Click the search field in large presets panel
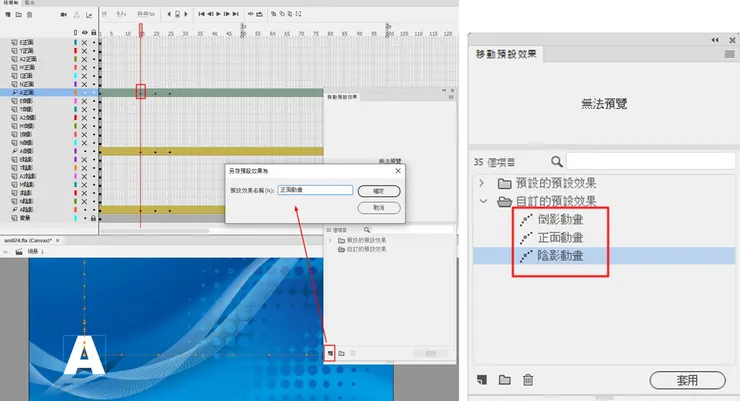 tap(651, 162)
